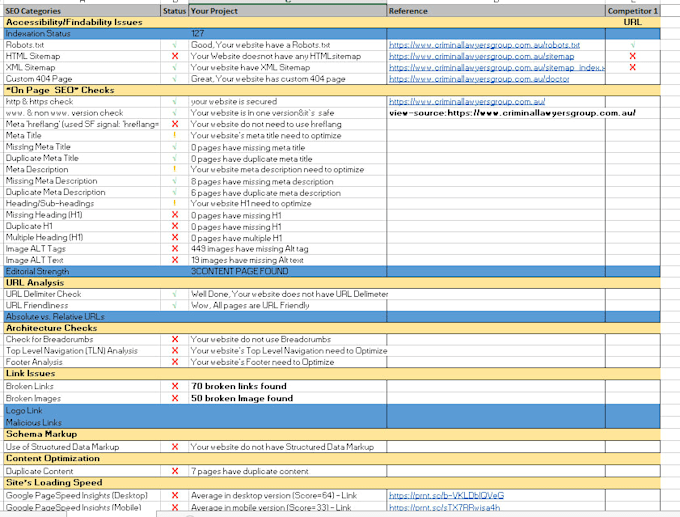Click the competitor red X in HTML Sitemap row
Viewport: 680px width, 517px height.
pyautogui.click(x=632, y=56)
